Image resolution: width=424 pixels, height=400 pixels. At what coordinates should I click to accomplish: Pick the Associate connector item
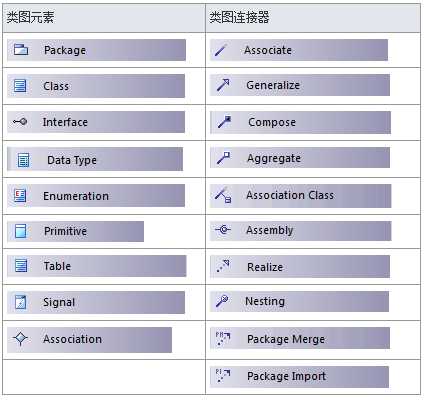tap(299, 50)
